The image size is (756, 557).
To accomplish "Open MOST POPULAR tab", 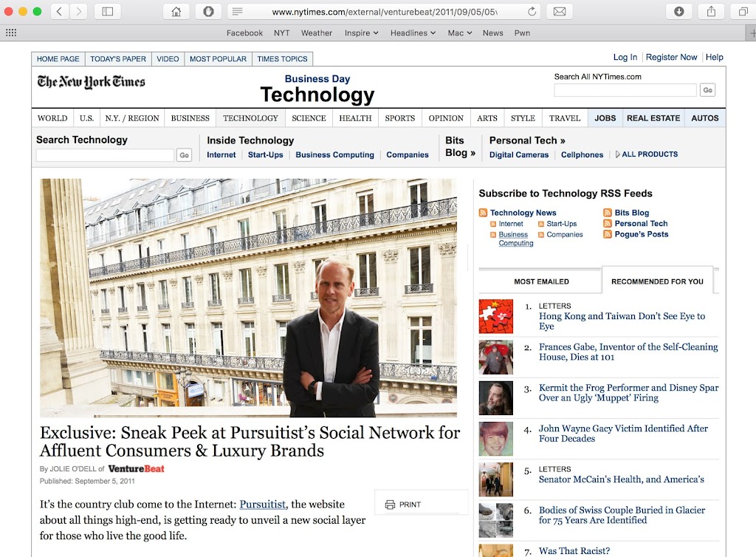I will [x=218, y=59].
